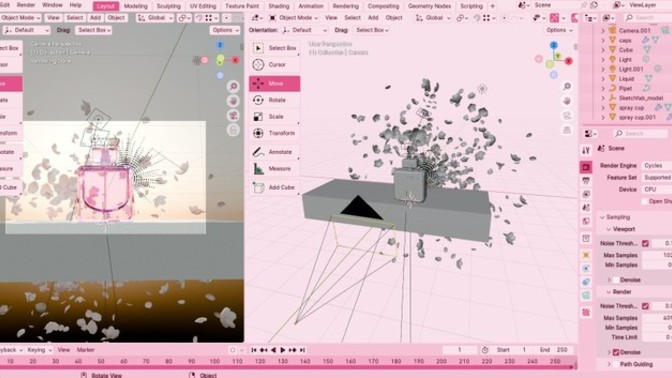The width and height of the screenshot is (672, 378).
Task: Collapse the Render sampling subpanel
Action: tap(609, 292)
